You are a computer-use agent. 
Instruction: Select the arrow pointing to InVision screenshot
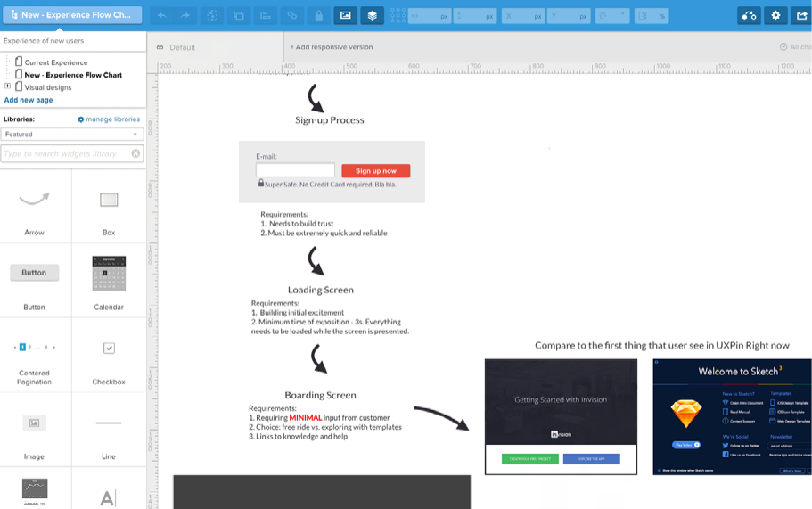[441, 418]
